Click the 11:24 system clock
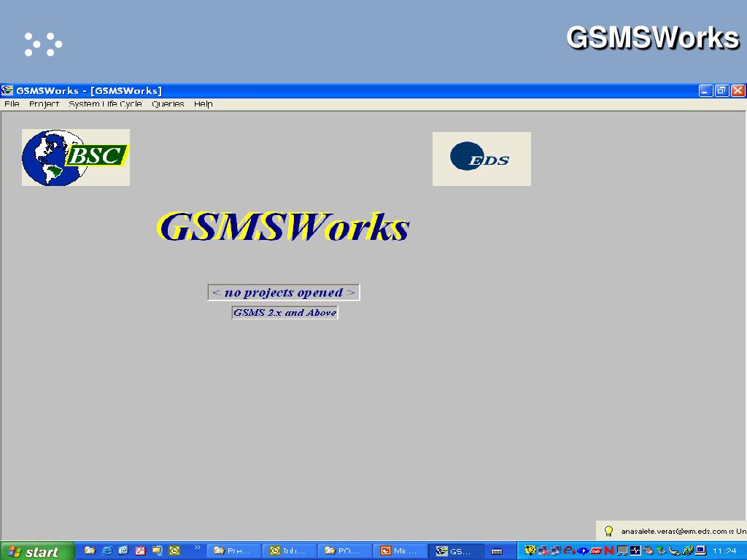This screenshot has width=747, height=560. pos(724,551)
